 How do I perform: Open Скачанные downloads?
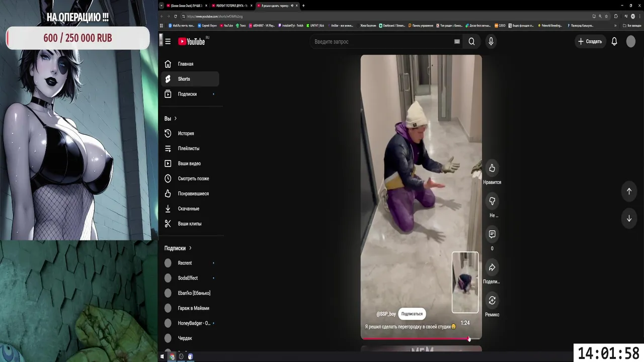[190, 209]
